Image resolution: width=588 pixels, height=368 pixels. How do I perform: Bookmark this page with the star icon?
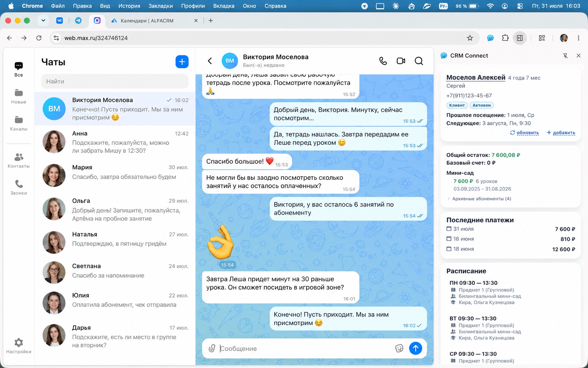coord(470,38)
